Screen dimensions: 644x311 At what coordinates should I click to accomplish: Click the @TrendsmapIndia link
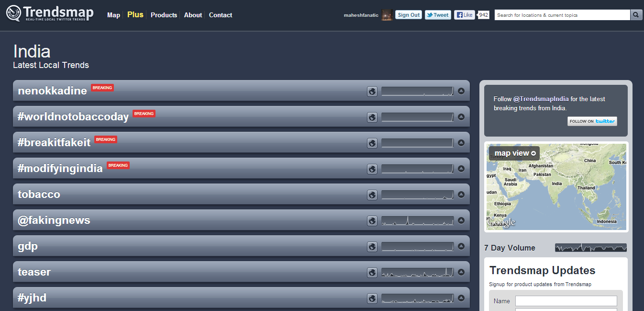click(x=541, y=99)
